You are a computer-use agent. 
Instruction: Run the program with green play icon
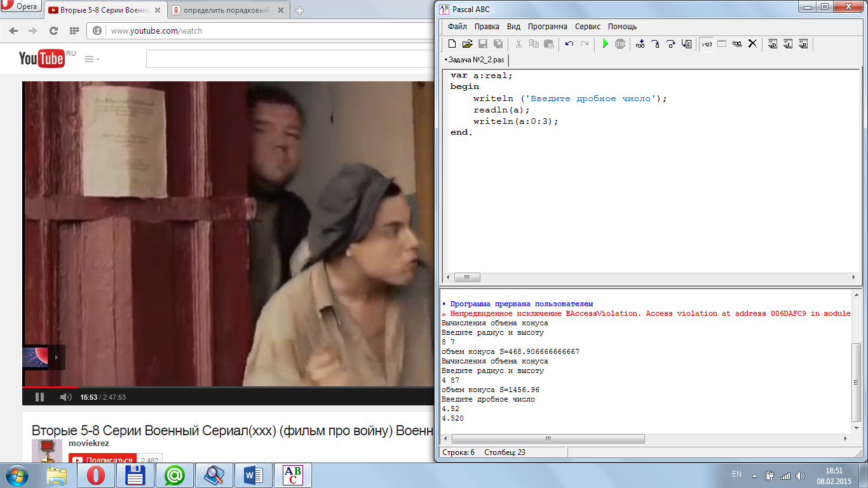(x=605, y=44)
